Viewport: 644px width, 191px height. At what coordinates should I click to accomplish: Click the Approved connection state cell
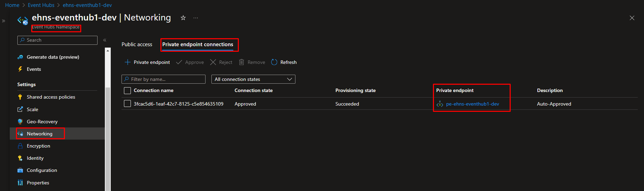point(245,104)
